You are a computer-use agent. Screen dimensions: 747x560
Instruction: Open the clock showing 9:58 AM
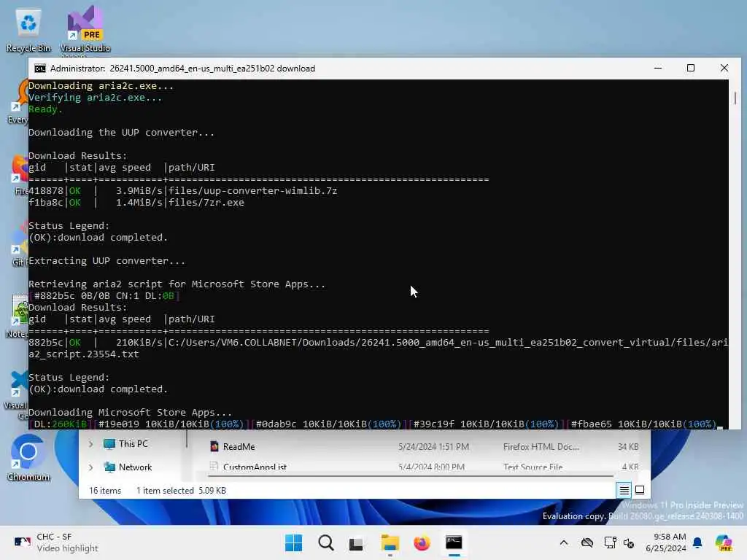click(x=665, y=542)
